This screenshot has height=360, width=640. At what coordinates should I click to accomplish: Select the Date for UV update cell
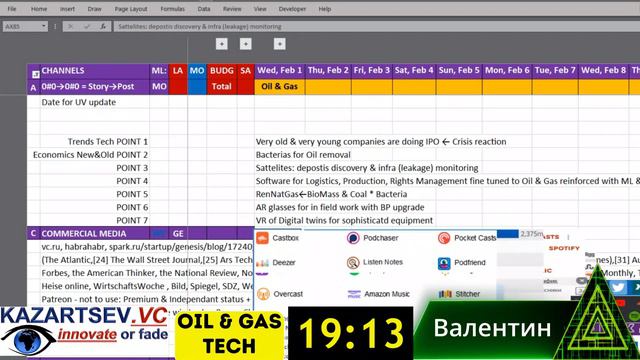tap(95, 102)
